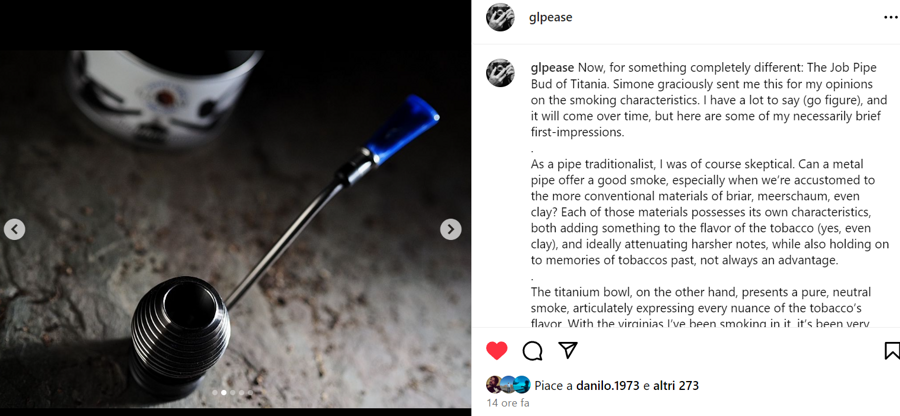Go to the previous photo with left arrow
This screenshot has width=900, height=416.
pos(14,230)
